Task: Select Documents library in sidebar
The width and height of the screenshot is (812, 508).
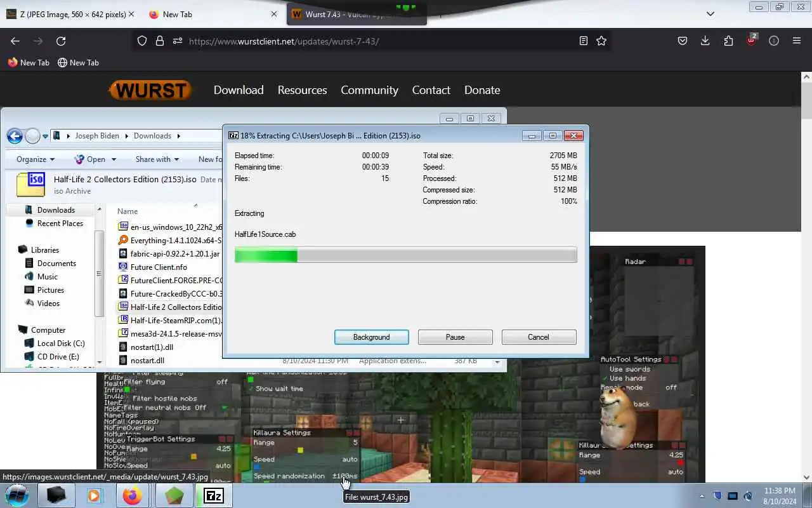Action: click(x=56, y=263)
